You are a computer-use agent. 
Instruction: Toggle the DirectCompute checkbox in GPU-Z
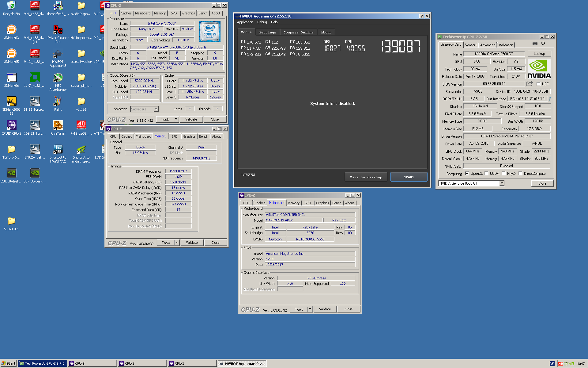pos(520,174)
